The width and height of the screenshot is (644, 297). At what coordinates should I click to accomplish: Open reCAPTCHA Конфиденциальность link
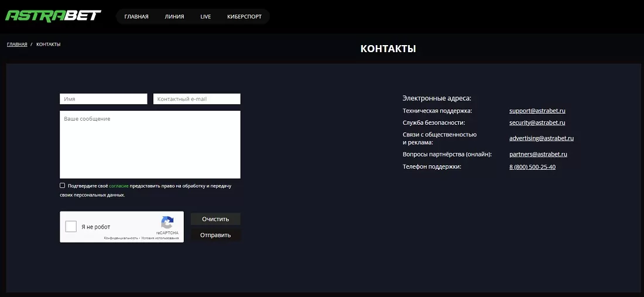pyautogui.click(x=121, y=238)
